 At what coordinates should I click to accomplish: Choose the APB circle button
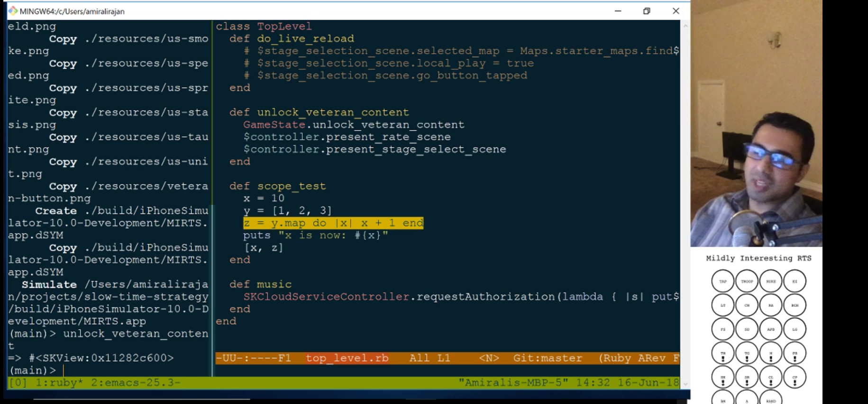[771, 329]
